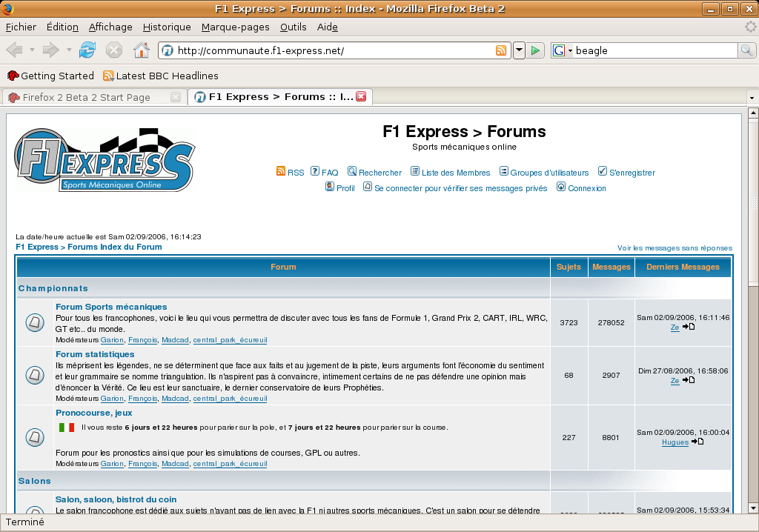Click F1 Express > Forums Index du Forum

[89, 247]
